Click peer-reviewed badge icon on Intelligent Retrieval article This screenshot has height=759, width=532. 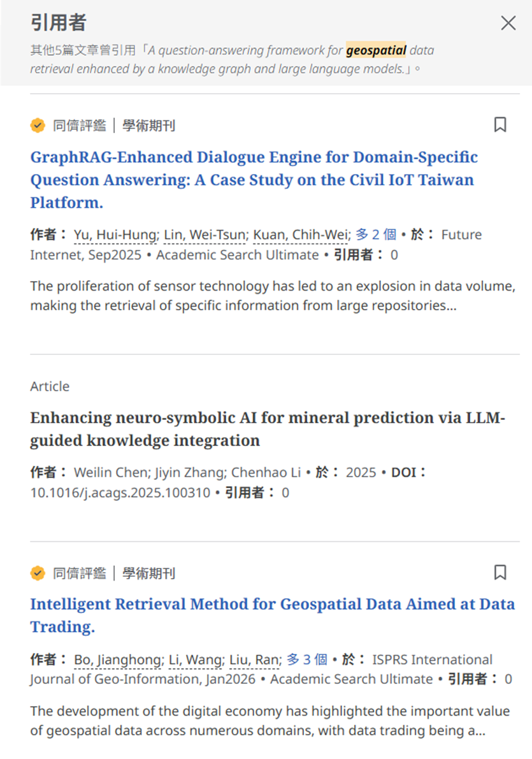tap(38, 574)
